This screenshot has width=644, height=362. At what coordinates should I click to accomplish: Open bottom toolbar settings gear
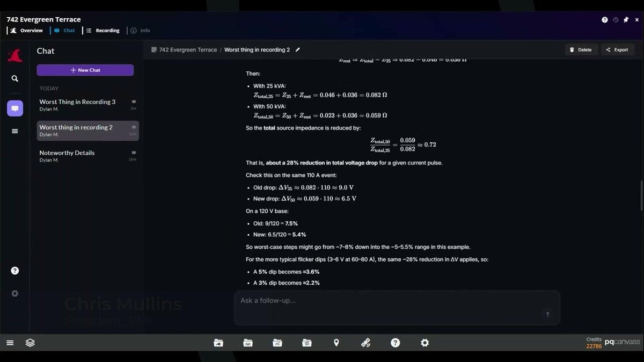click(425, 343)
